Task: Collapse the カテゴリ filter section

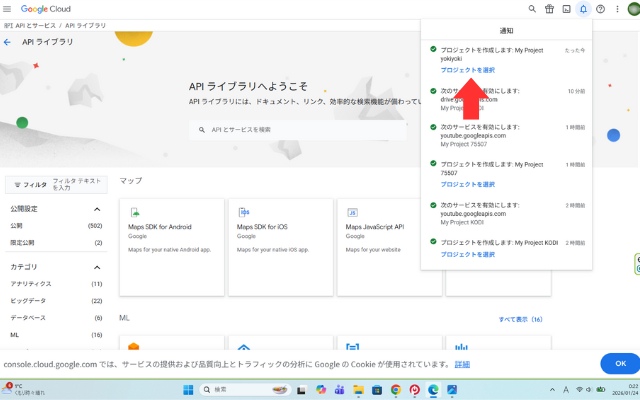Action: (x=97, y=267)
